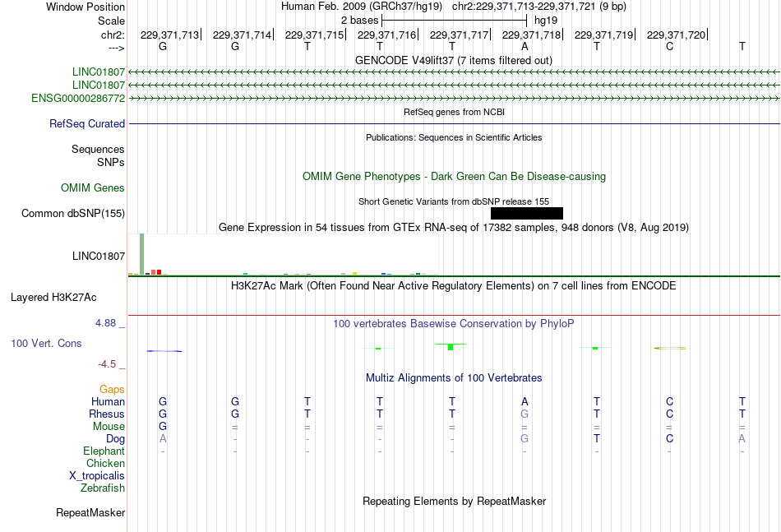Open the Common dbSNP(155) track label
The width and height of the screenshot is (781, 532).
coord(73,213)
